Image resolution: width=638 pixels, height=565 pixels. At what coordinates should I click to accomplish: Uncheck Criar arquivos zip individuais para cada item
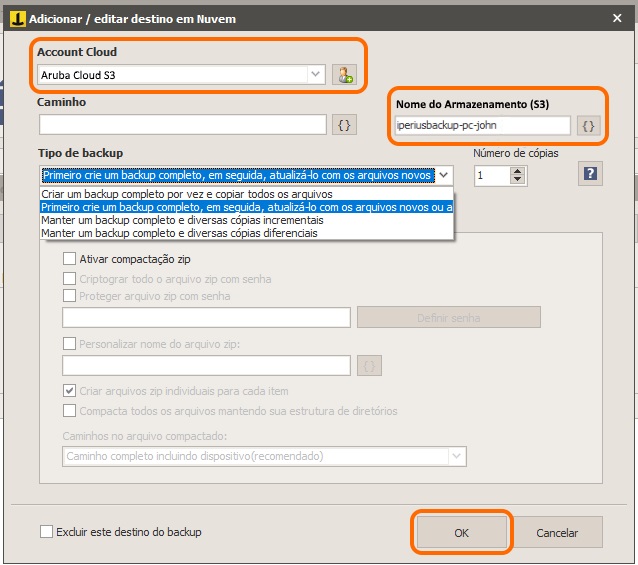tap(70, 390)
